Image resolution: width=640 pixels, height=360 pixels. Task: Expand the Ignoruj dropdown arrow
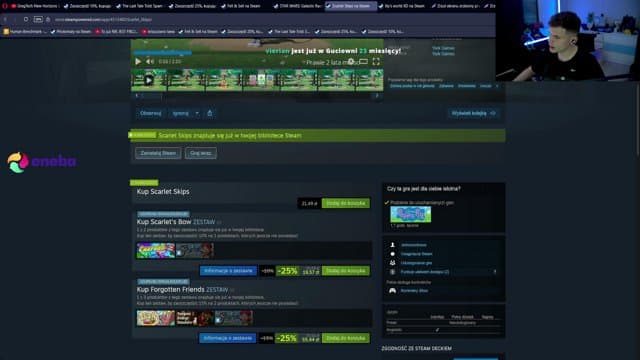click(197, 113)
